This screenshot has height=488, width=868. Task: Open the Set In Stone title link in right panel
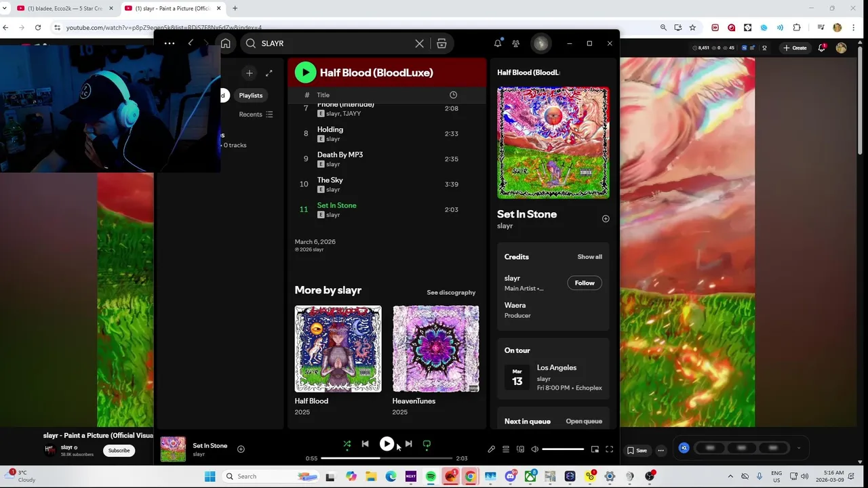click(x=527, y=214)
